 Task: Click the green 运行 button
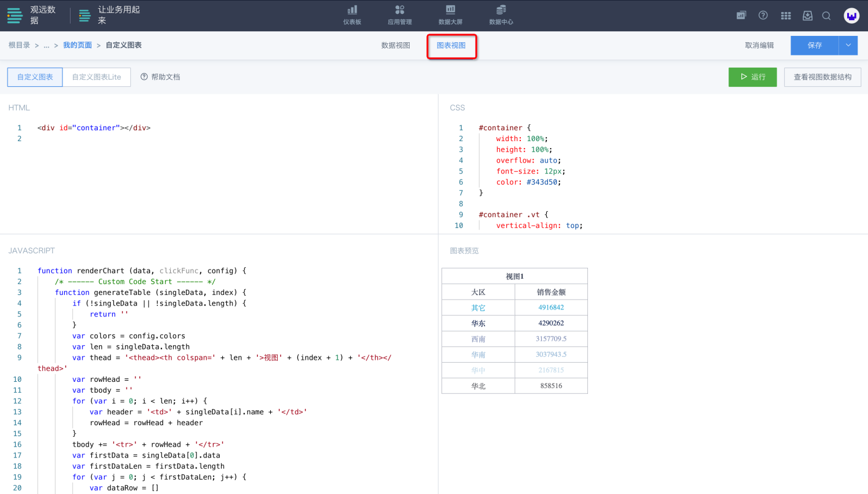click(753, 77)
